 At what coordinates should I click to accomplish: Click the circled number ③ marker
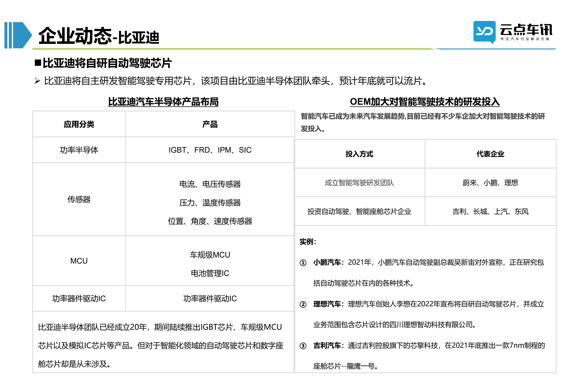coord(303,346)
